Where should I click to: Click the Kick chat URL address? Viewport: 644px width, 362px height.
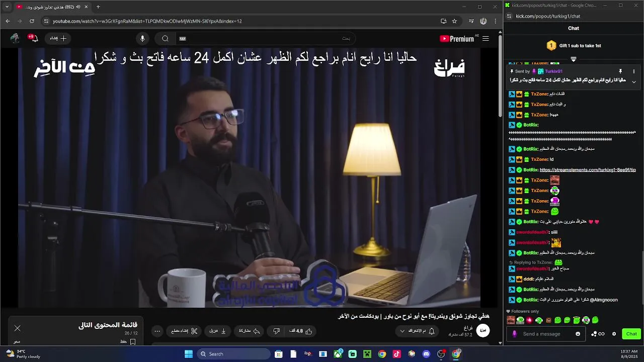(548, 16)
